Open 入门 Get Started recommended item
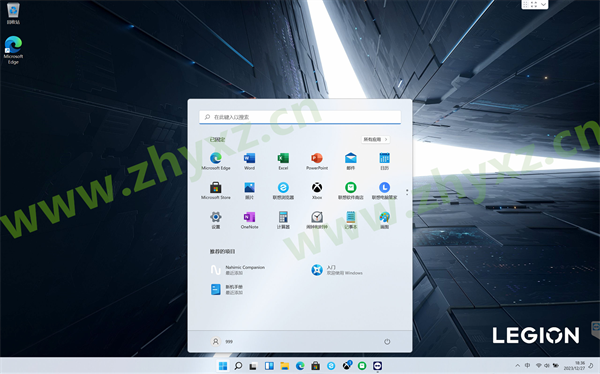This screenshot has width=600, height=374. coord(337,270)
